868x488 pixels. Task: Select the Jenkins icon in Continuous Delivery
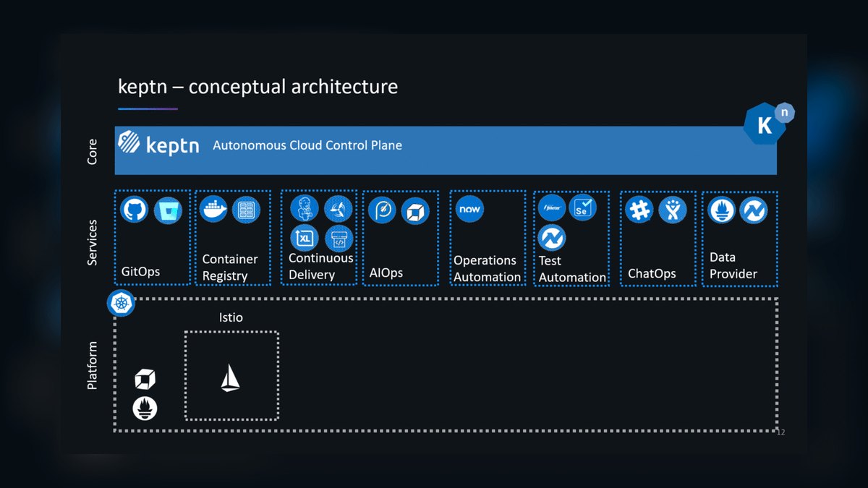304,208
